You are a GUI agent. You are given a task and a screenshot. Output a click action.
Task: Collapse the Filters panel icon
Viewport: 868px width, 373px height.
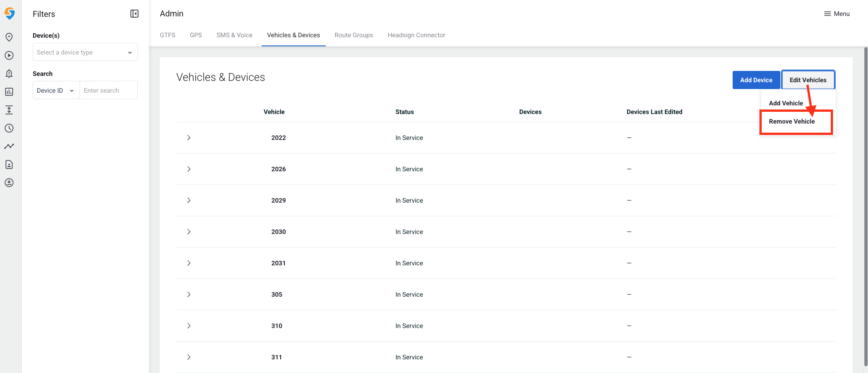tap(134, 14)
